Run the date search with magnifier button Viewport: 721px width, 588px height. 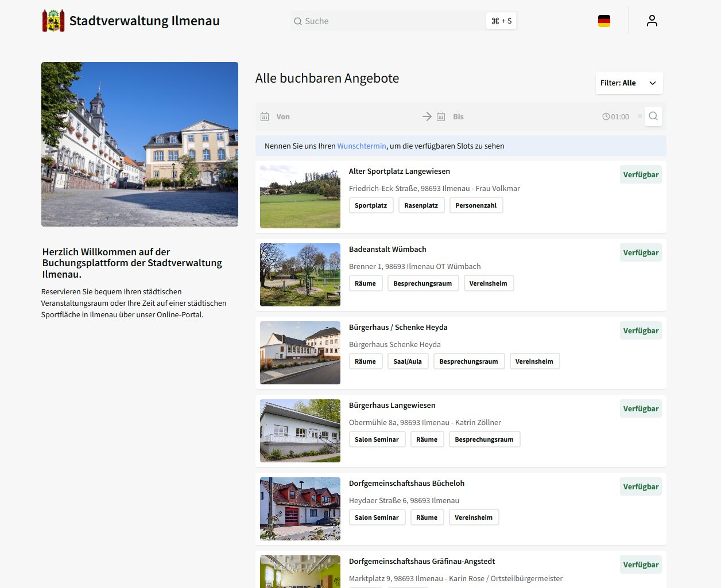click(653, 116)
